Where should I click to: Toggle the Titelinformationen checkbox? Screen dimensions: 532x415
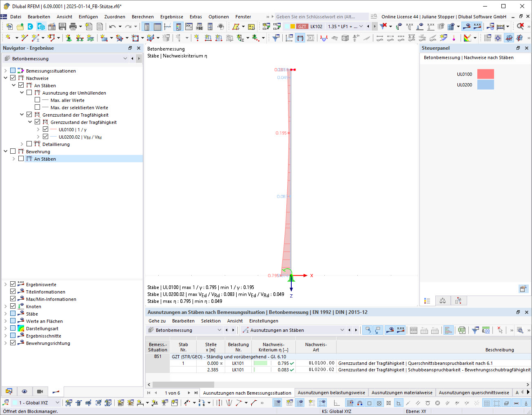click(x=13, y=292)
